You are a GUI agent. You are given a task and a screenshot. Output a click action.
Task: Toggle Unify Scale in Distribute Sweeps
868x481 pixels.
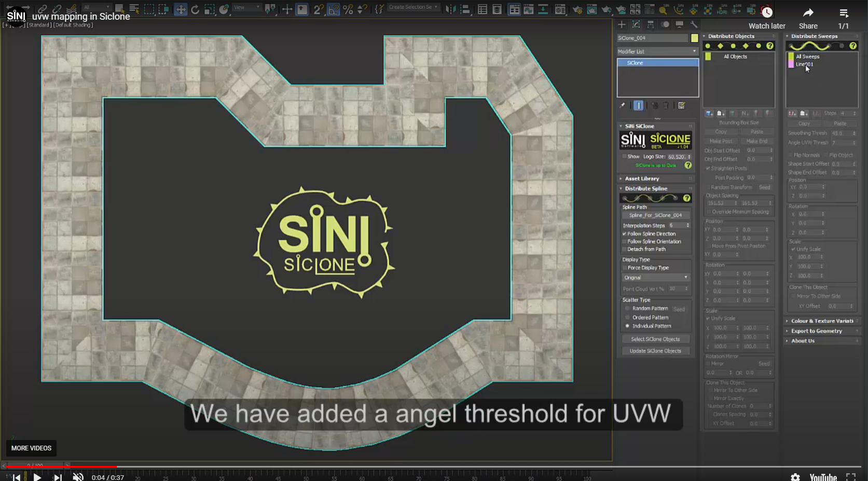point(793,249)
